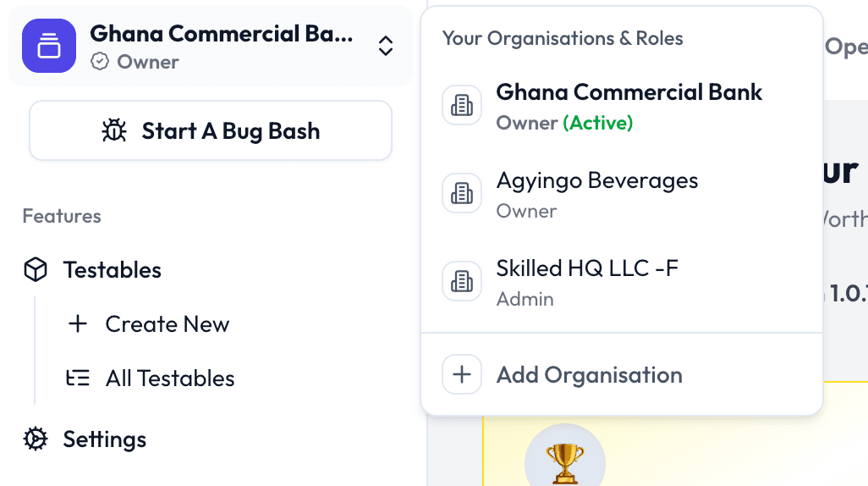Screen dimensions: 868x486
Task: Click the Testables cube icon
Action: tap(35, 270)
